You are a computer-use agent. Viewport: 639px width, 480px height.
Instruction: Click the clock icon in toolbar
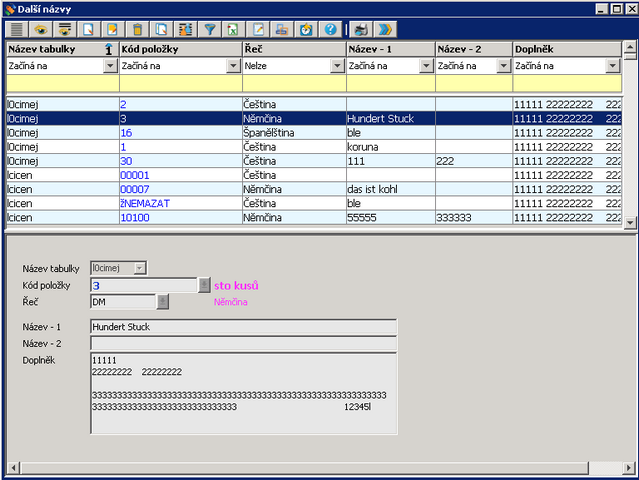point(306,29)
